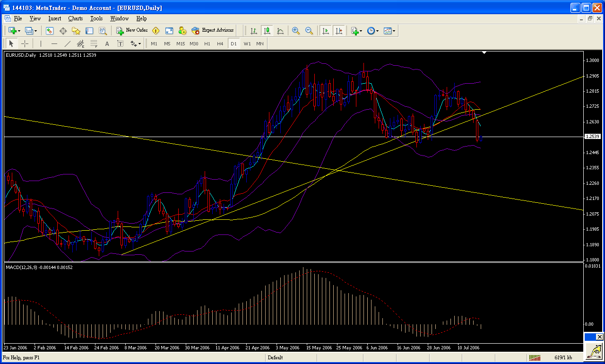
Task: Open the Window menu
Action: pos(119,18)
